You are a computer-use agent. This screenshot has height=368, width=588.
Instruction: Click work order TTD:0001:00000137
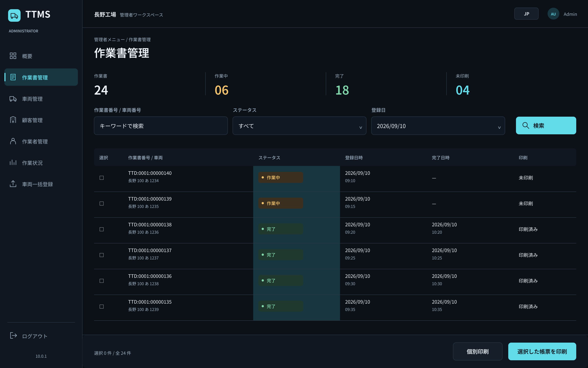(150, 250)
